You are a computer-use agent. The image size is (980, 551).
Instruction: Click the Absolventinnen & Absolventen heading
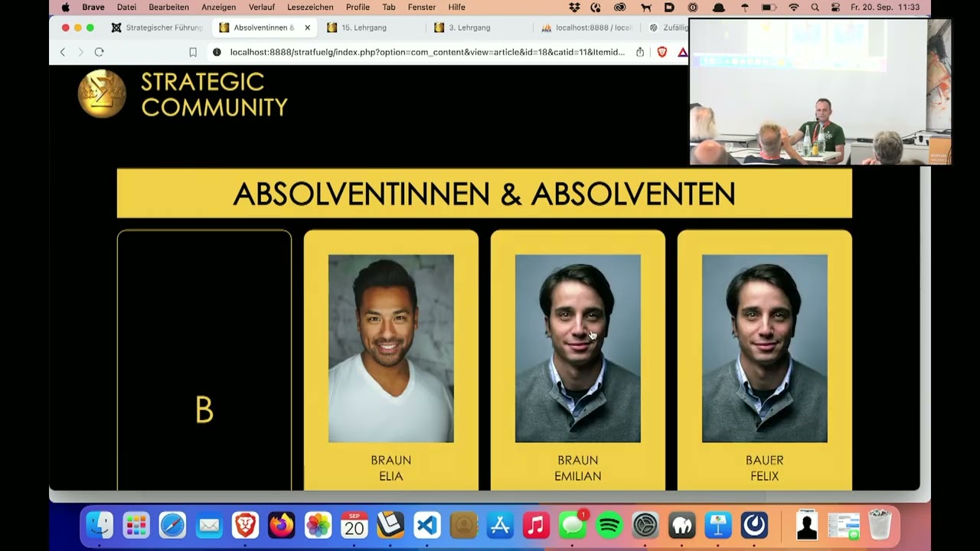[x=485, y=194]
